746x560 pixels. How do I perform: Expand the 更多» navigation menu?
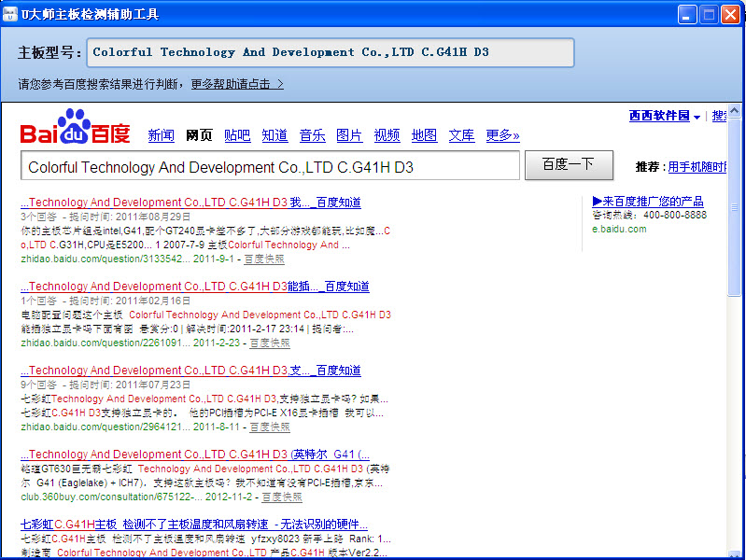click(x=502, y=135)
